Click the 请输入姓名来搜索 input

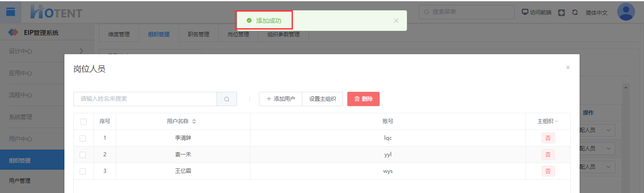click(x=145, y=99)
